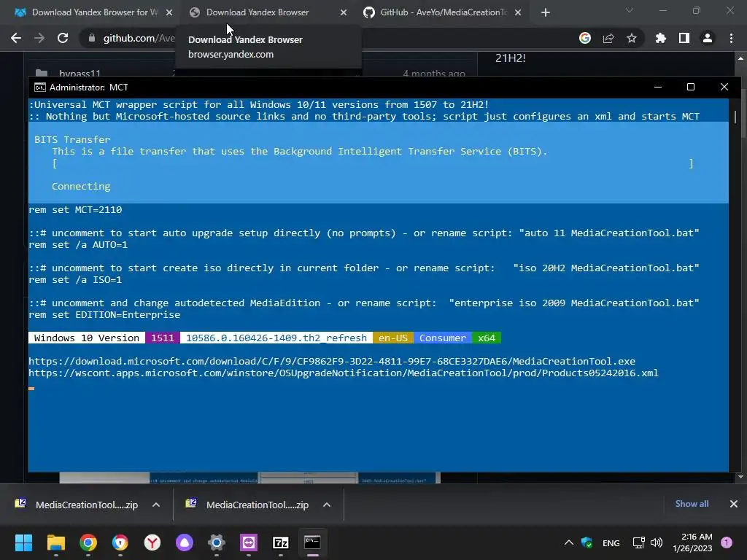Close the downloads bar
Image resolution: width=747 pixels, height=560 pixels.
[x=734, y=504]
